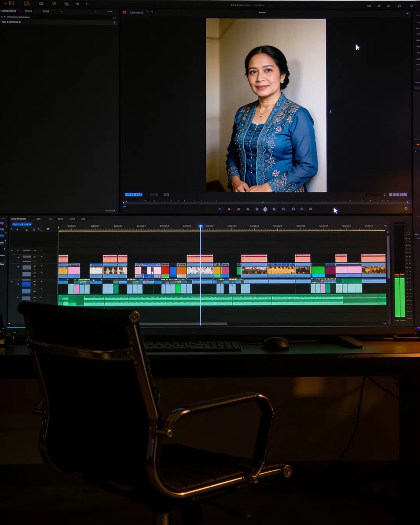Select the red clip in the video track

tap(165, 270)
